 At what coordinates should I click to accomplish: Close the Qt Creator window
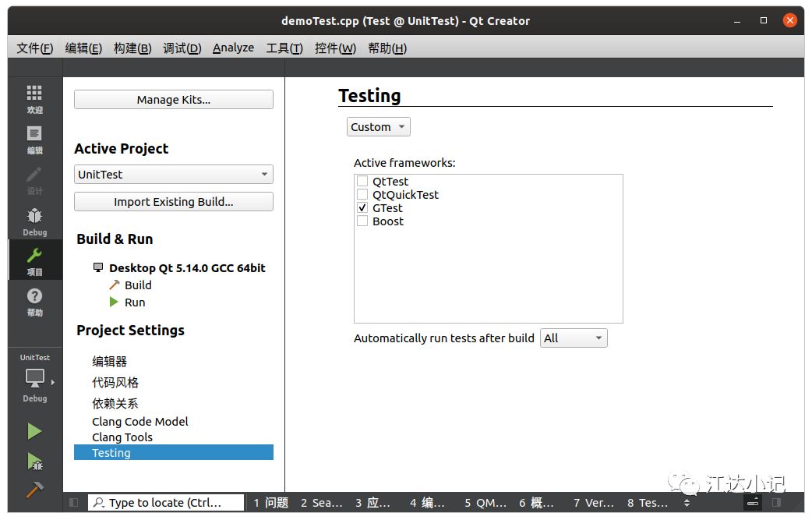click(789, 20)
